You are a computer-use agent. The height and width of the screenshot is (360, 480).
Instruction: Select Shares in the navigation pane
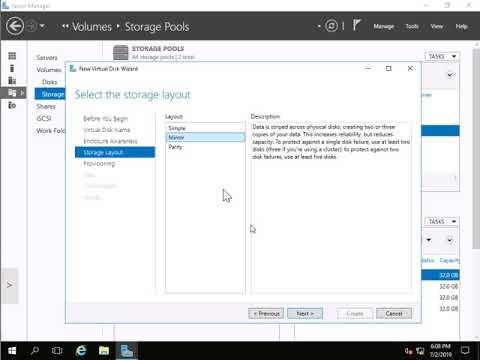[x=46, y=106]
